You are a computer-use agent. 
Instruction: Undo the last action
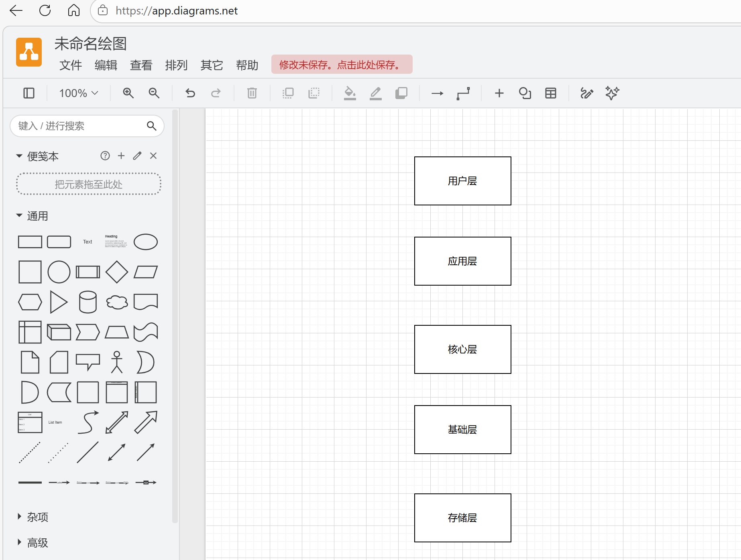tap(190, 93)
